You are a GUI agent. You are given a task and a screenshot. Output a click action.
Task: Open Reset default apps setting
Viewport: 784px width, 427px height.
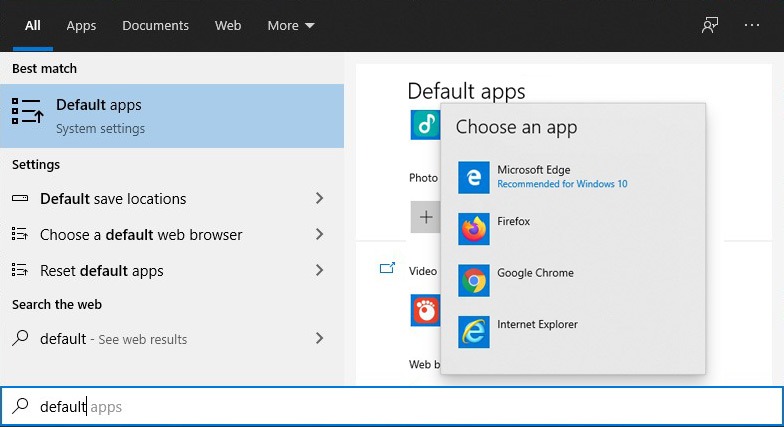click(172, 270)
